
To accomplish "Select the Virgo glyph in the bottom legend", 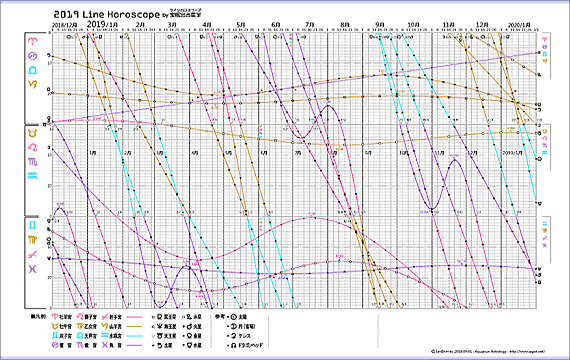I will [x=80, y=326].
